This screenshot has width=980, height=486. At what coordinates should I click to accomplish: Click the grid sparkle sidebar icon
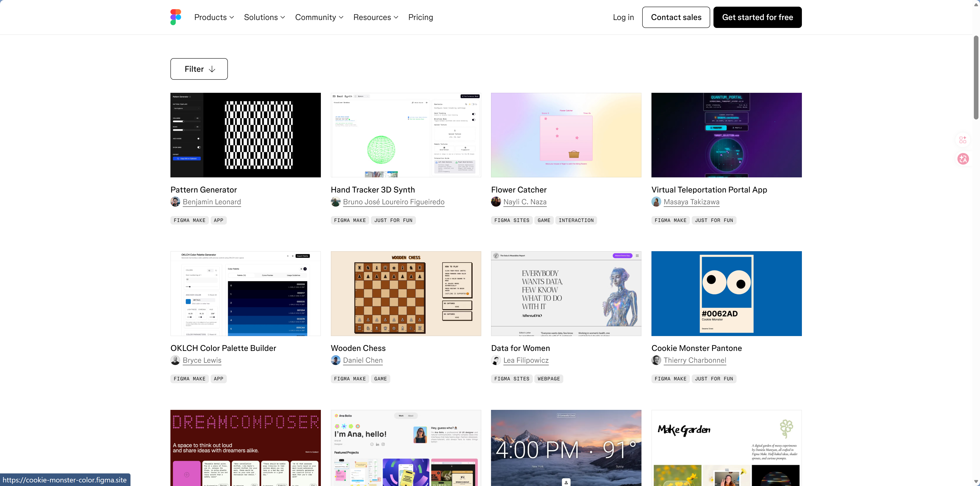pyautogui.click(x=963, y=140)
